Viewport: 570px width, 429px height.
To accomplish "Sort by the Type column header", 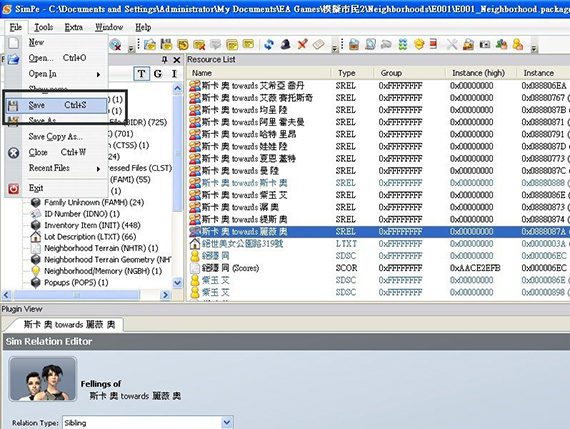I will [352, 73].
